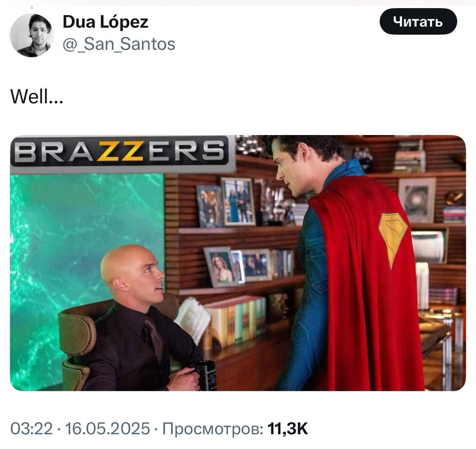Open the Dua López display name

(x=106, y=22)
